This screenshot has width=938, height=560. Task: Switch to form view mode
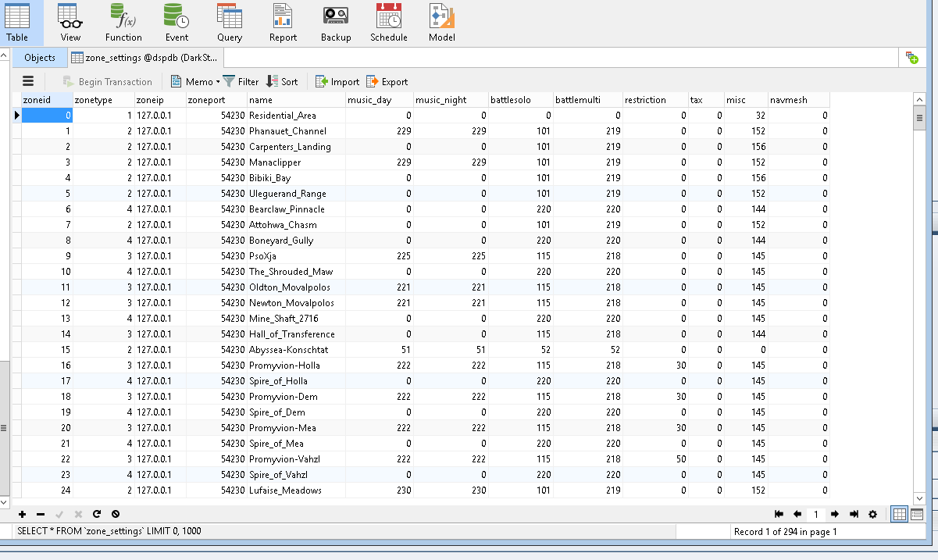[x=917, y=514]
